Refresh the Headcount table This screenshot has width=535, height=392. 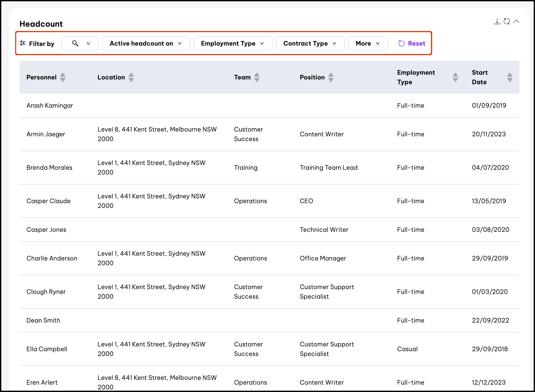pos(507,21)
